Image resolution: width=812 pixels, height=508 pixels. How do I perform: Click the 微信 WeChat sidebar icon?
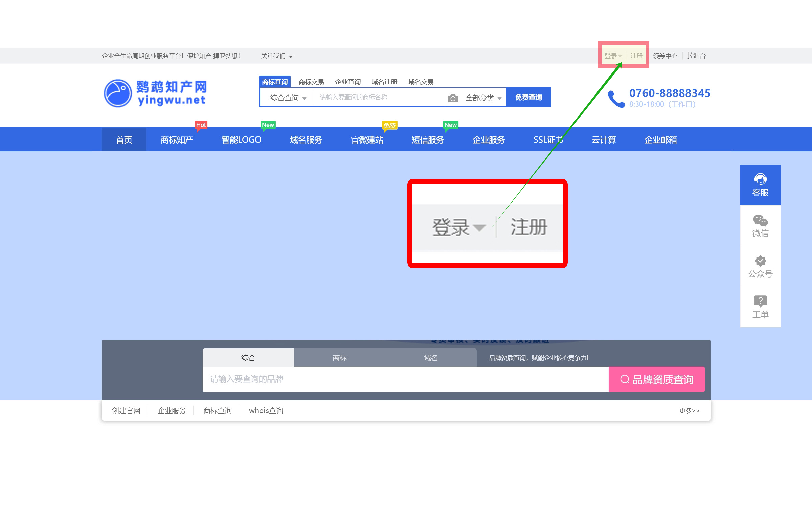pyautogui.click(x=760, y=220)
